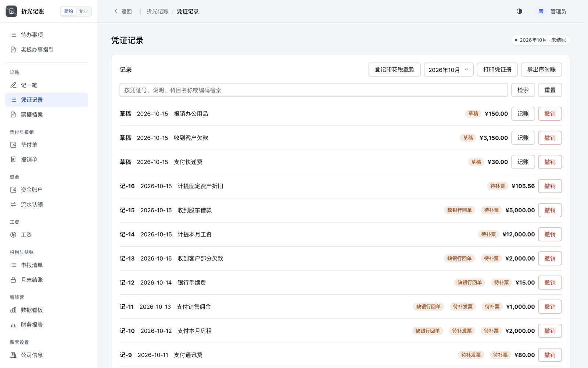Click 缺银行回单 tag on 记-15
588x368 pixels.
tap(459, 210)
